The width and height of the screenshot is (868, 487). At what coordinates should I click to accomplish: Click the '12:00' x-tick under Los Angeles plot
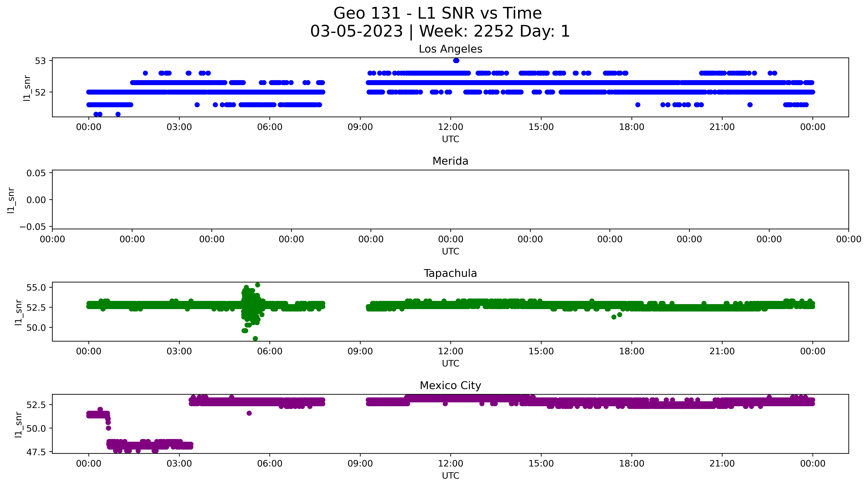[x=451, y=127]
